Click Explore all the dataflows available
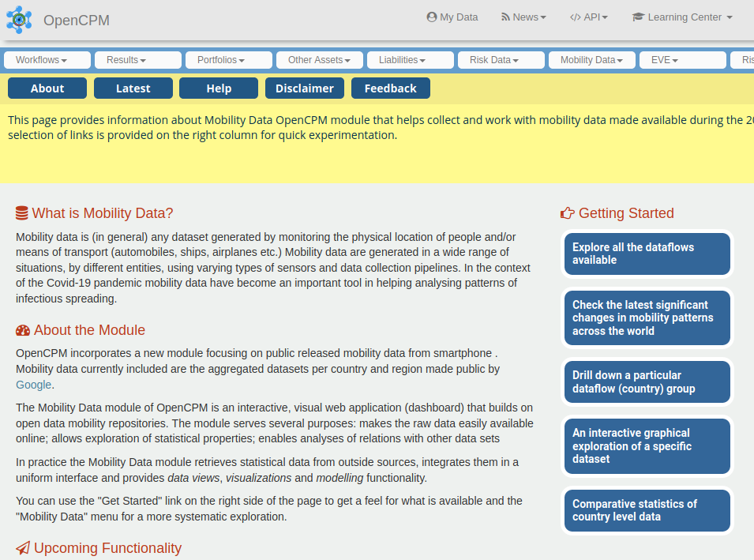This screenshot has width=754, height=560. coord(647,254)
